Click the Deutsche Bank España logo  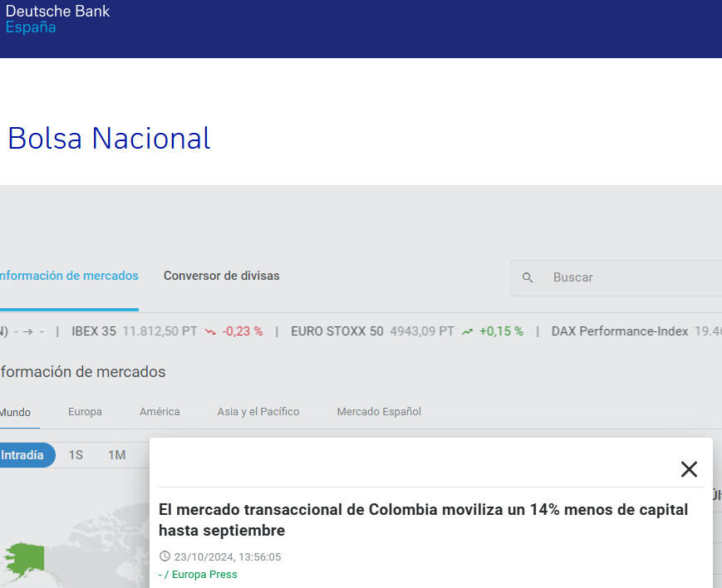click(x=56, y=18)
